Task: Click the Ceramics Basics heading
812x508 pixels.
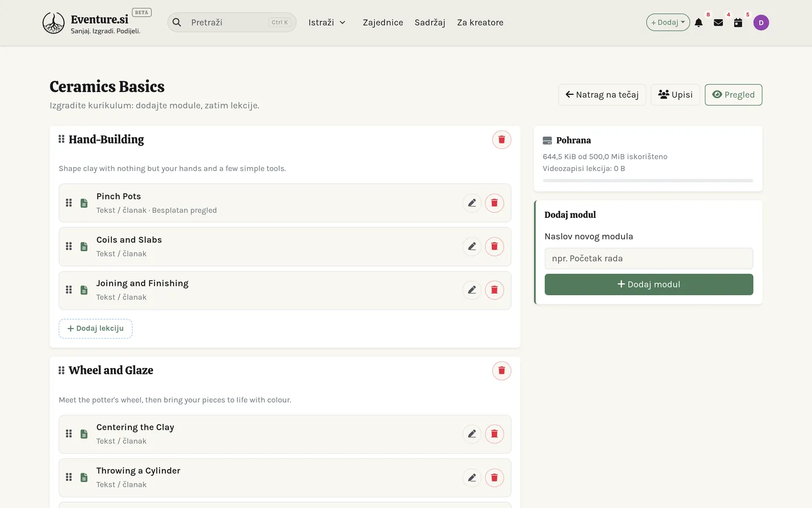Action: pyautogui.click(x=107, y=86)
